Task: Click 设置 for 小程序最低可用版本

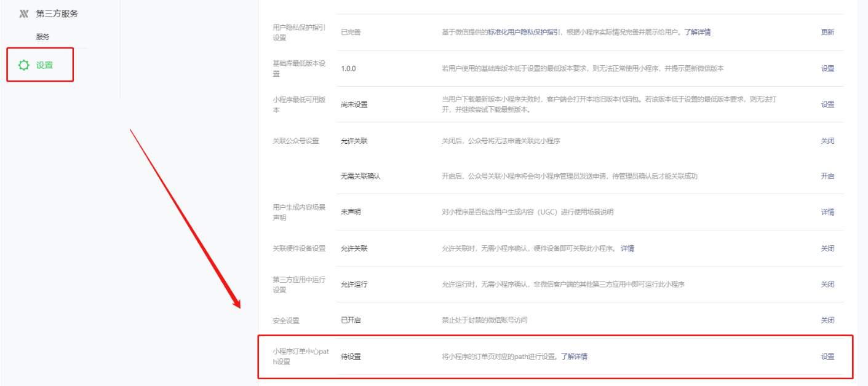Action: (x=827, y=104)
